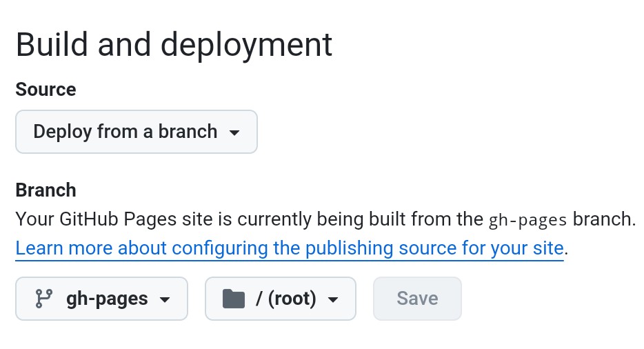Click the Branch section label
Image resolution: width=644 pixels, height=349 pixels.
(46, 190)
